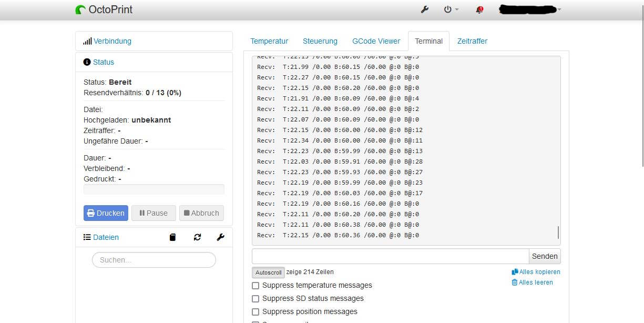This screenshot has width=644, height=323.
Task: Click the notification bell icon
Action: [479, 9]
